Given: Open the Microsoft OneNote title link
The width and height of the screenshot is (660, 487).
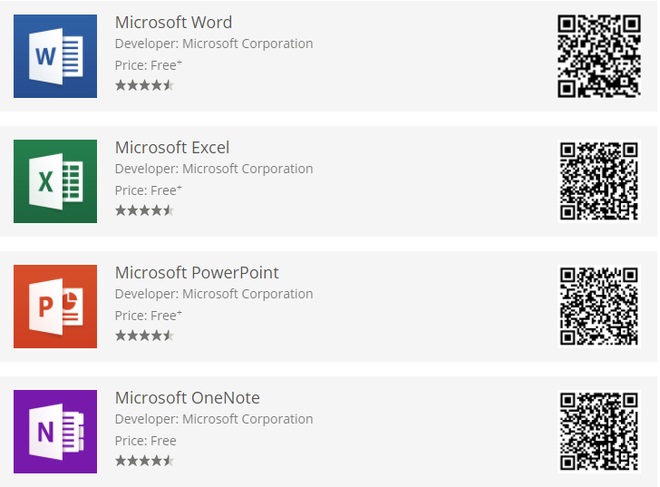Looking at the screenshot, I should [187, 398].
